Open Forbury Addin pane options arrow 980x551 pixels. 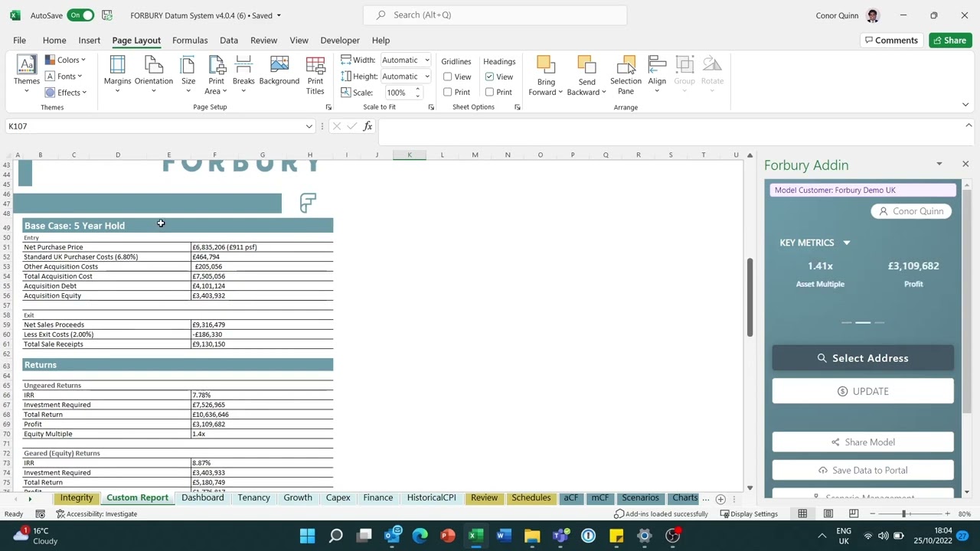point(939,164)
